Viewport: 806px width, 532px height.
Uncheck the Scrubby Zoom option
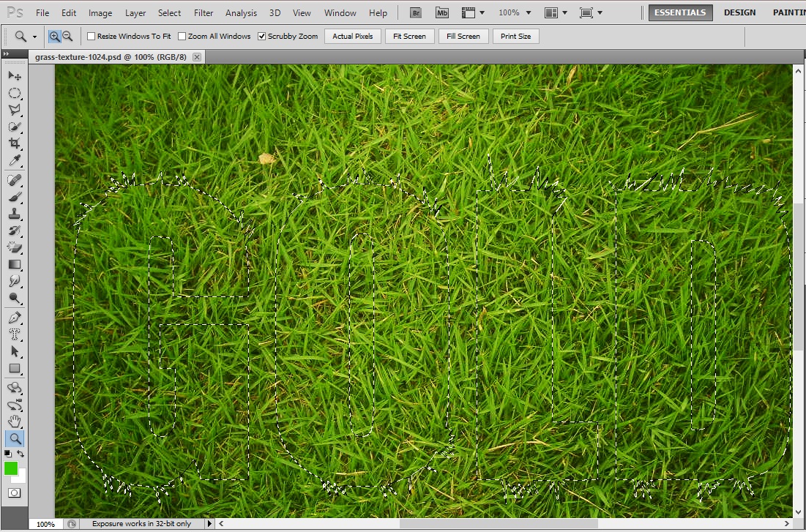(x=261, y=36)
